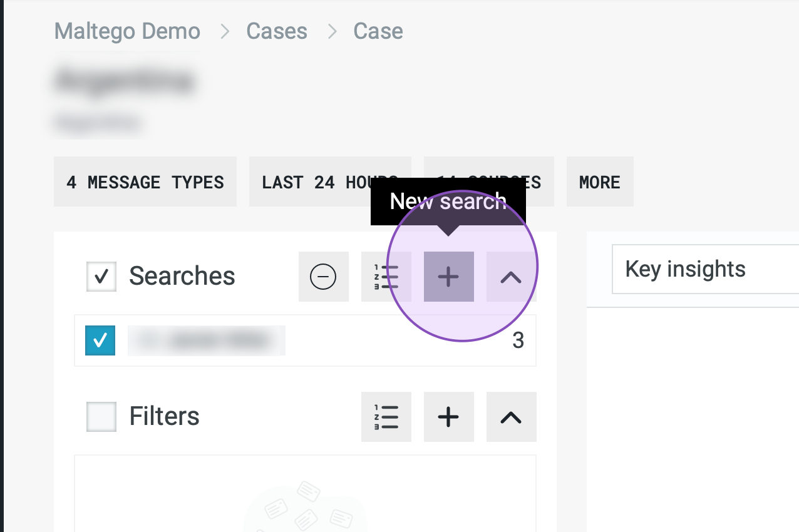Image resolution: width=799 pixels, height=532 pixels.
Task: Collapse the Searches section chevron
Action: coord(511,277)
